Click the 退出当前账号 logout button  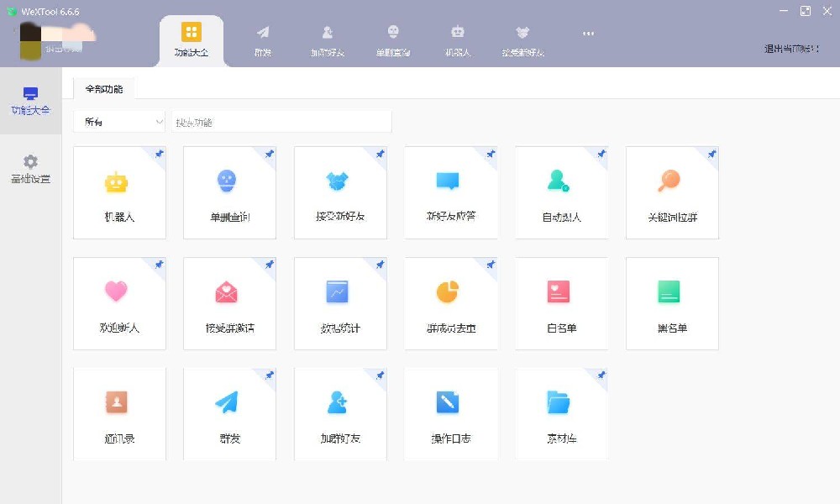[x=791, y=49]
